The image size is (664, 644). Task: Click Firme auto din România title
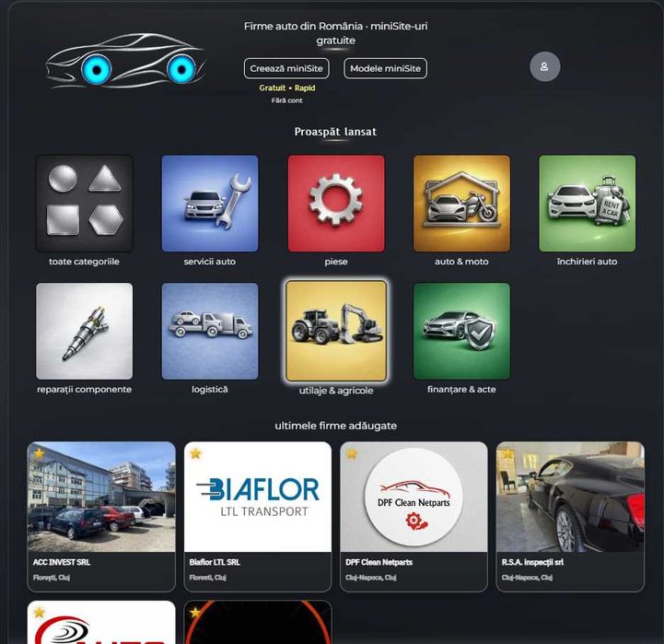[335, 33]
